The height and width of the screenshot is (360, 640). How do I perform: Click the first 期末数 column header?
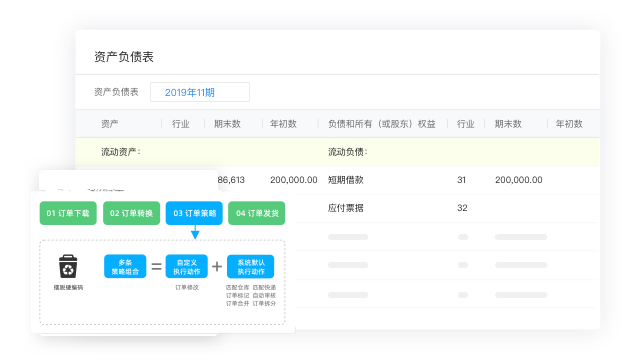(227, 124)
